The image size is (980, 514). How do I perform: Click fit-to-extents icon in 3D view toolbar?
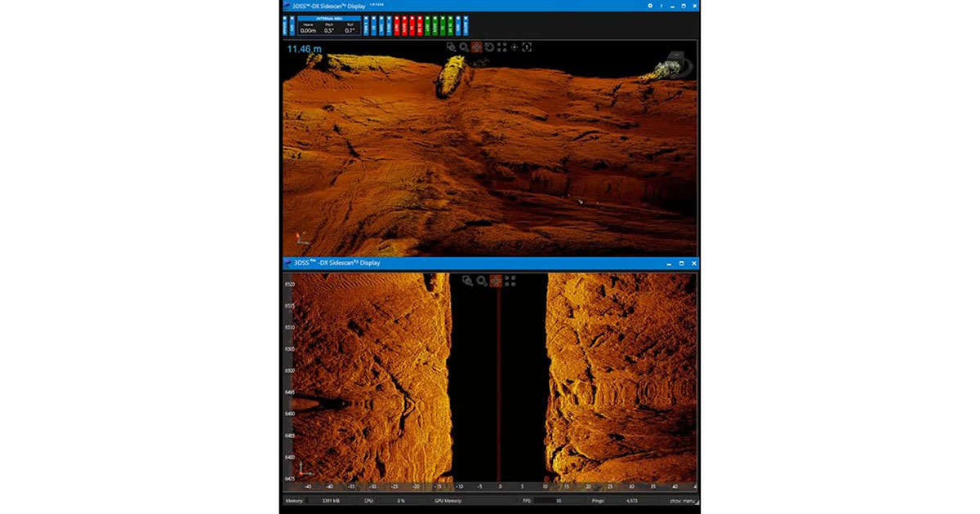tap(501, 47)
